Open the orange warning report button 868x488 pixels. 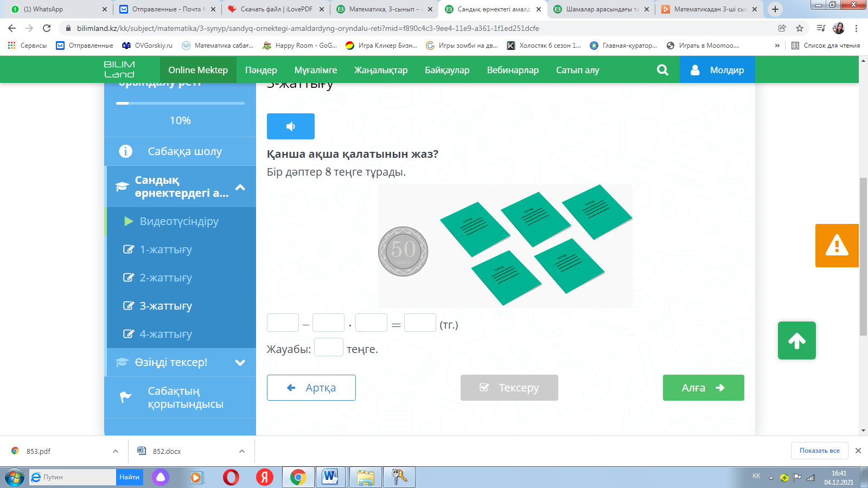tap(837, 246)
